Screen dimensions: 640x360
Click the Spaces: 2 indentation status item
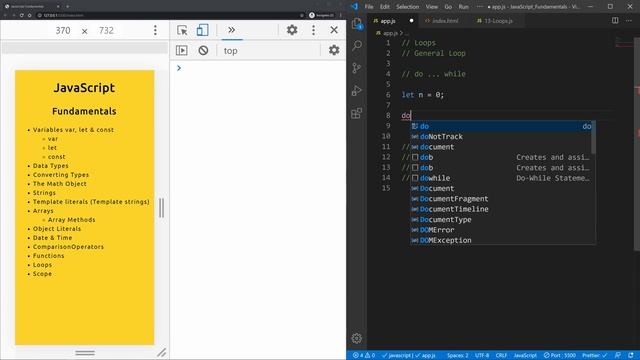pyautogui.click(x=458, y=356)
